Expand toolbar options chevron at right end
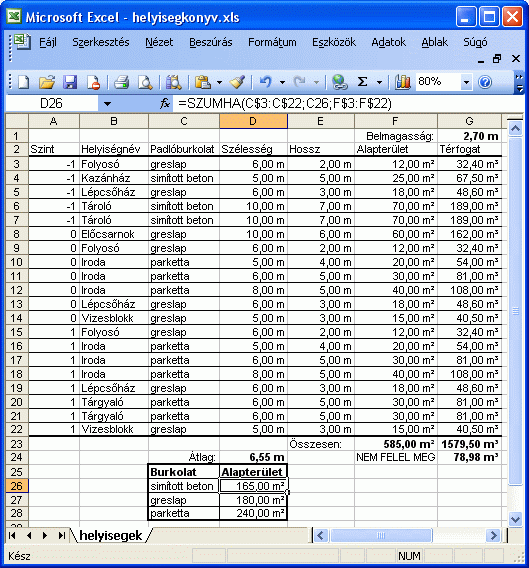This screenshot has height=568, width=529. click(519, 83)
